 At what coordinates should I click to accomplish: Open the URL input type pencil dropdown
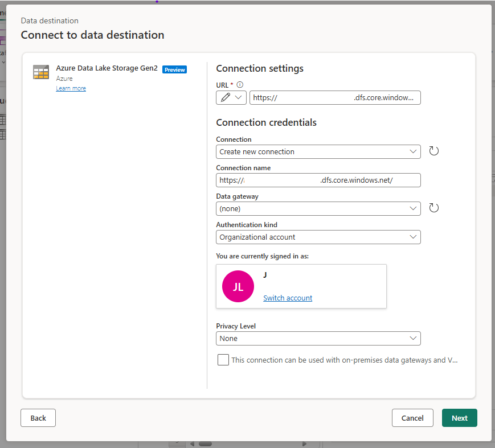click(231, 97)
